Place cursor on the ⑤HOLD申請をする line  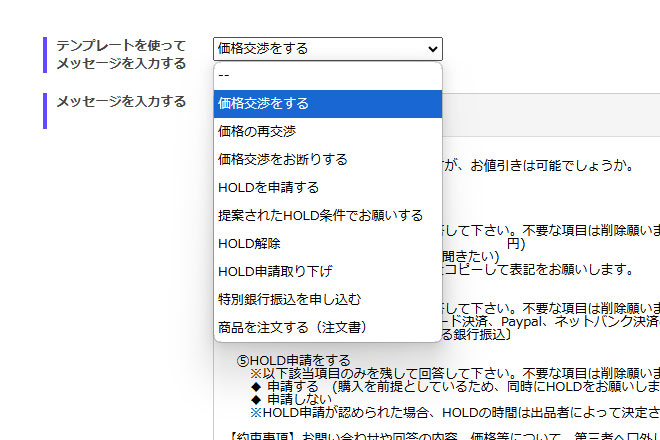(294, 360)
